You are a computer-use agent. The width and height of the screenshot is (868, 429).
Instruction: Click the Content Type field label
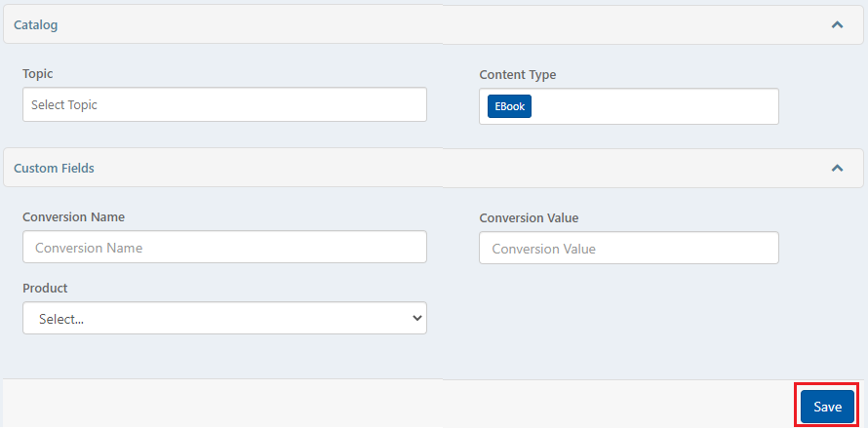(518, 75)
